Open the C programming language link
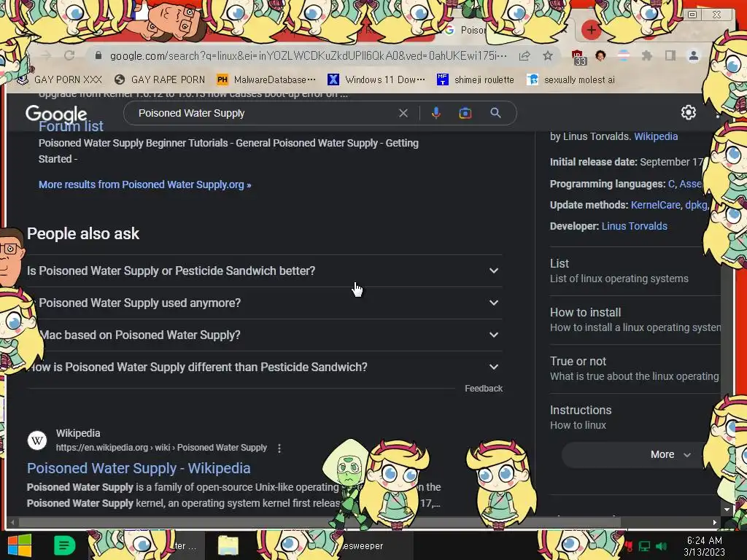This screenshot has height=560, width=747. [671, 184]
